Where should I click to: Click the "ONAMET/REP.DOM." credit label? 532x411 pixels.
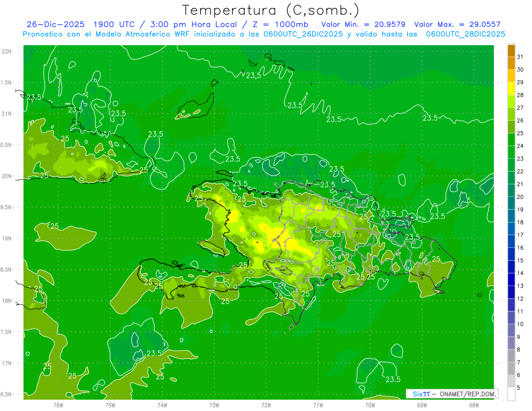(468, 394)
